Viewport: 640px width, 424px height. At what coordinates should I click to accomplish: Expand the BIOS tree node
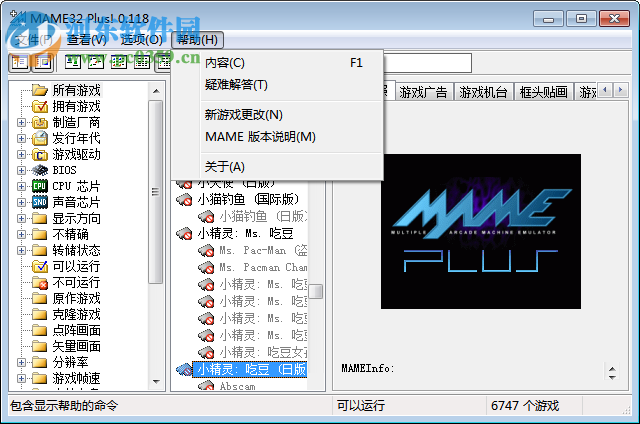[21, 170]
